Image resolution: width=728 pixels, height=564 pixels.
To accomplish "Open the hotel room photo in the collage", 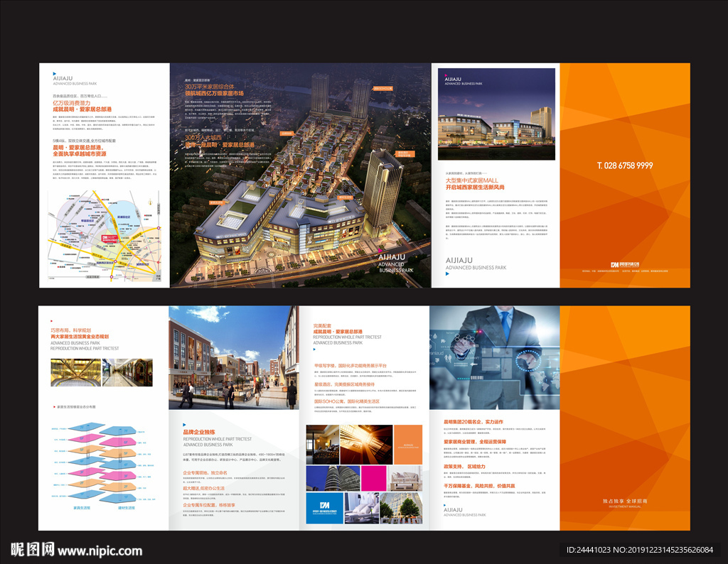I will [322, 445].
